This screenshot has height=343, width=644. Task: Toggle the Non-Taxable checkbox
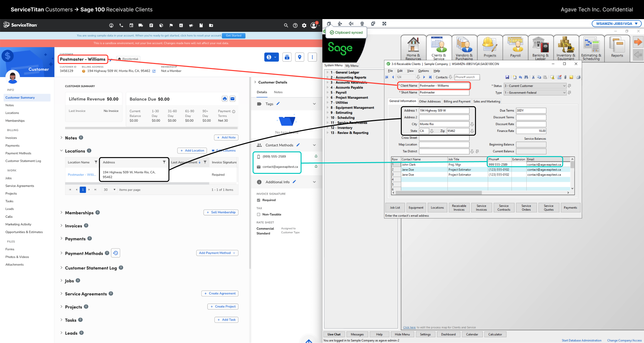point(259,214)
